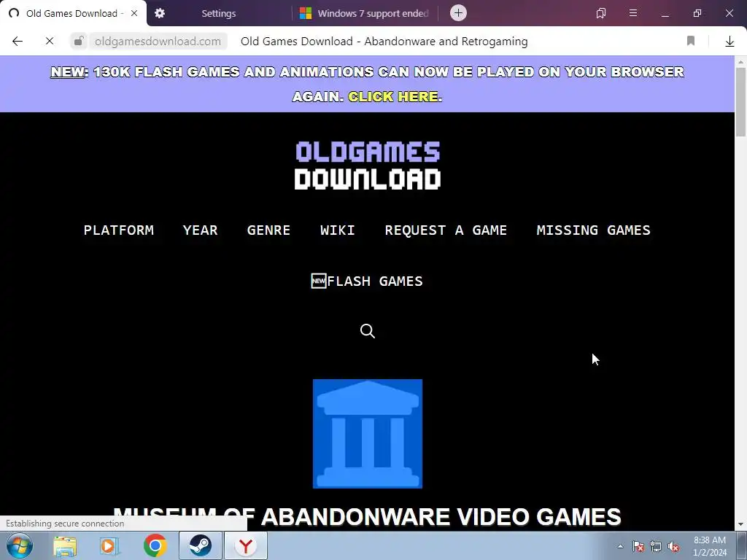The height and width of the screenshot is (560, 747).
Task: Click the network status tray icon
Action: 656,546
